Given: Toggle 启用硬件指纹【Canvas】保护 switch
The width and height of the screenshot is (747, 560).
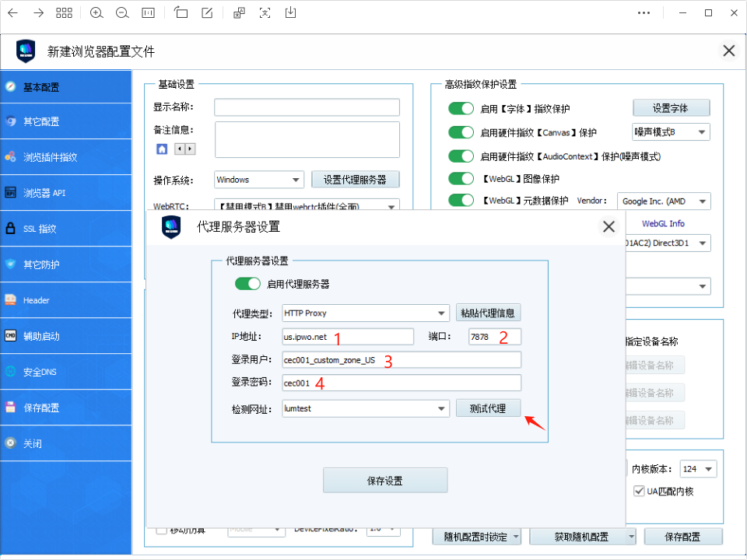Looking at the screenshot, I should point(461,132).
